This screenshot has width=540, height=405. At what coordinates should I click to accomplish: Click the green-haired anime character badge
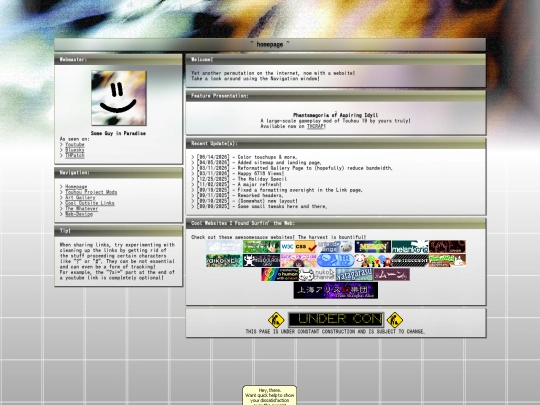click(x=261, y=247)
